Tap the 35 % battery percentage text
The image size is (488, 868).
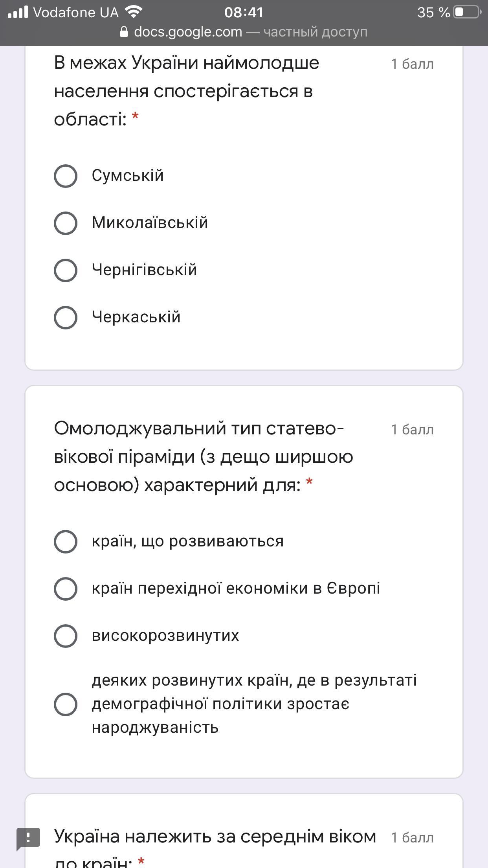pos(433,12)
